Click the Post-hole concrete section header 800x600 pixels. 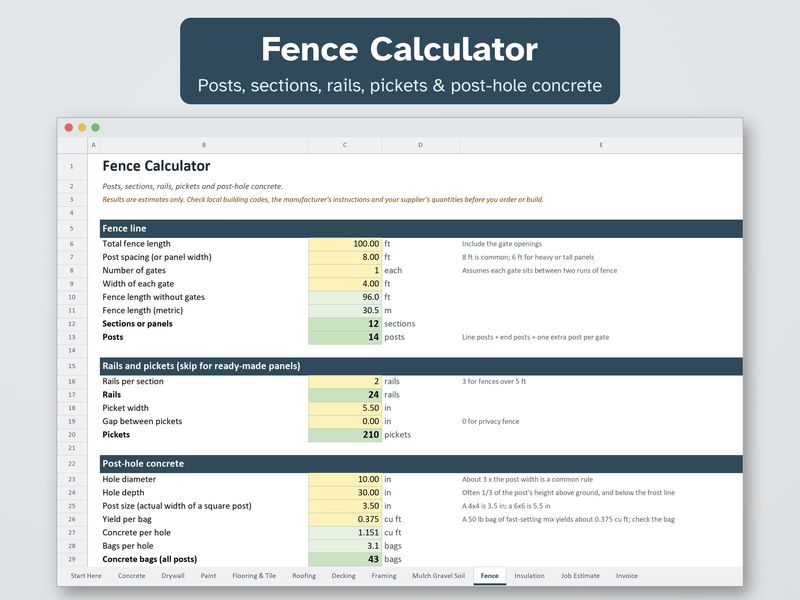[421, 464]
